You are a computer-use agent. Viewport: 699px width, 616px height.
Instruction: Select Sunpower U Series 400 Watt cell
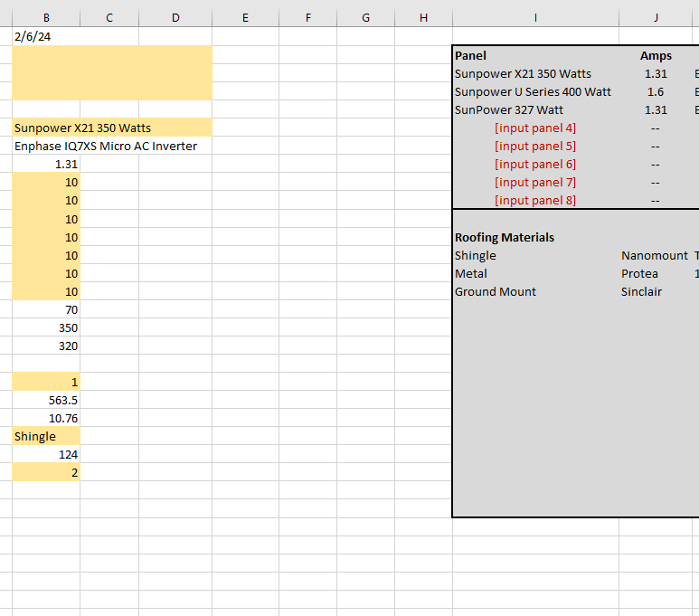(x=536, y=92)
